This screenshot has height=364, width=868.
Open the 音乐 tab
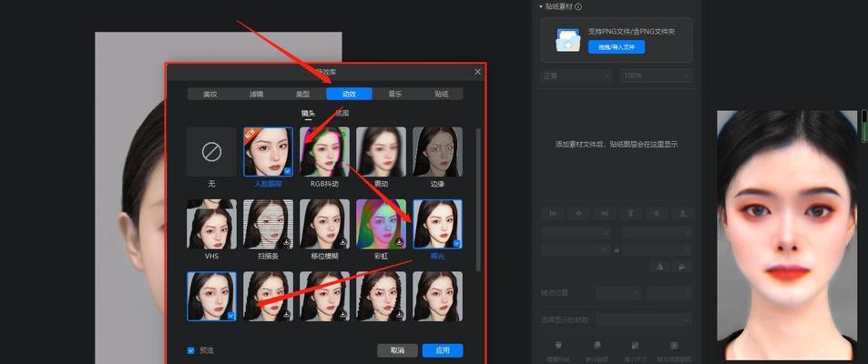[x=394, y=94]
